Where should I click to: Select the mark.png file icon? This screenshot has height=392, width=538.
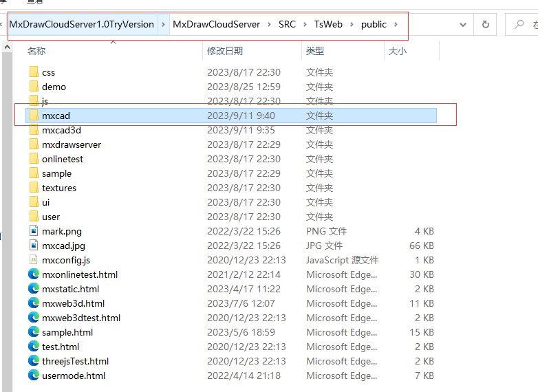click(34, 231)
